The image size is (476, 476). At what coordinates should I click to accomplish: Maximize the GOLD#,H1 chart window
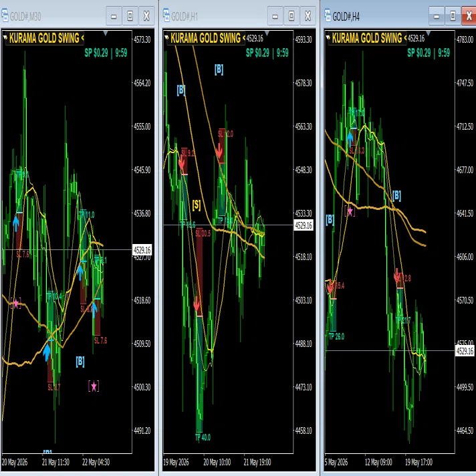tap(291, 16)
